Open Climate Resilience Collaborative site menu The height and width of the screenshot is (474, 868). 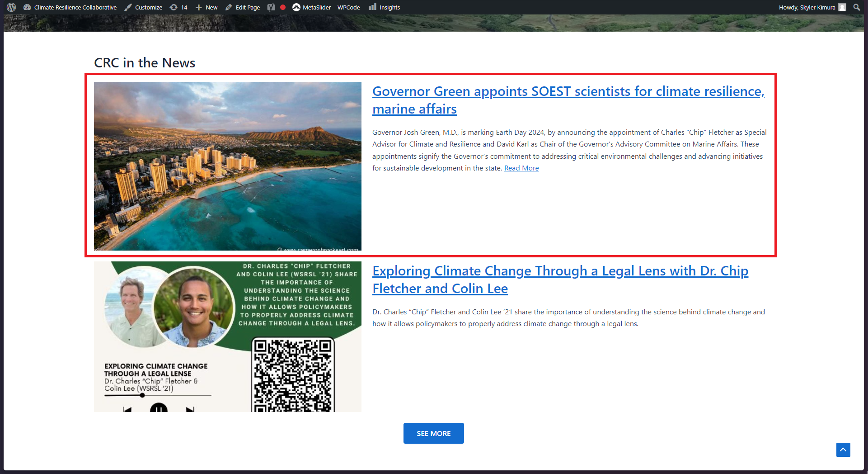[x=70, y=7]
